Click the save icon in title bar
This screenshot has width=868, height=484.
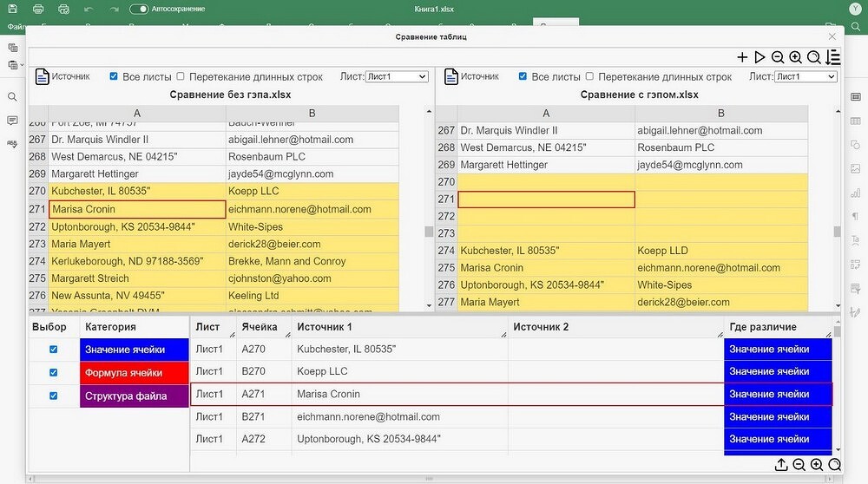tap(13, 9)
